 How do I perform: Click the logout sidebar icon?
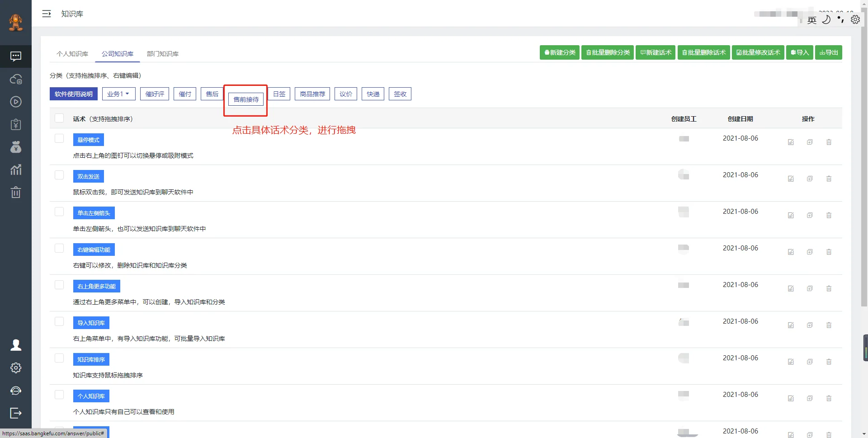16,413
